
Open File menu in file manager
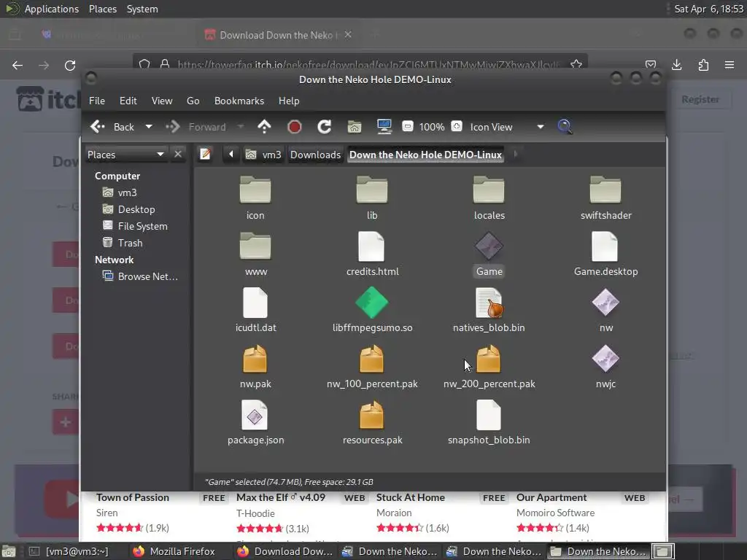pyautogui.click(x=97, y=101)
